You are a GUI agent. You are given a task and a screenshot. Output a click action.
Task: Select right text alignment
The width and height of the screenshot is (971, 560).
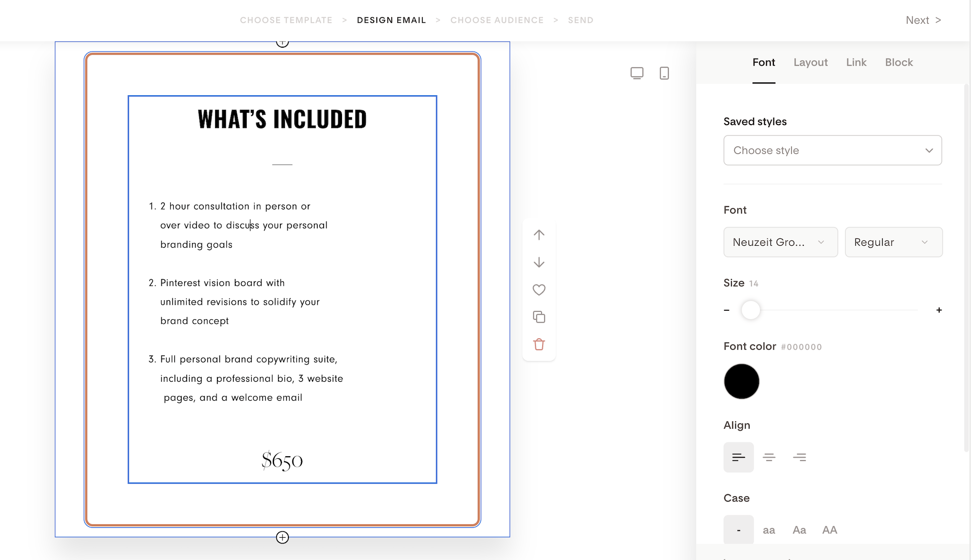pos(799,457)
